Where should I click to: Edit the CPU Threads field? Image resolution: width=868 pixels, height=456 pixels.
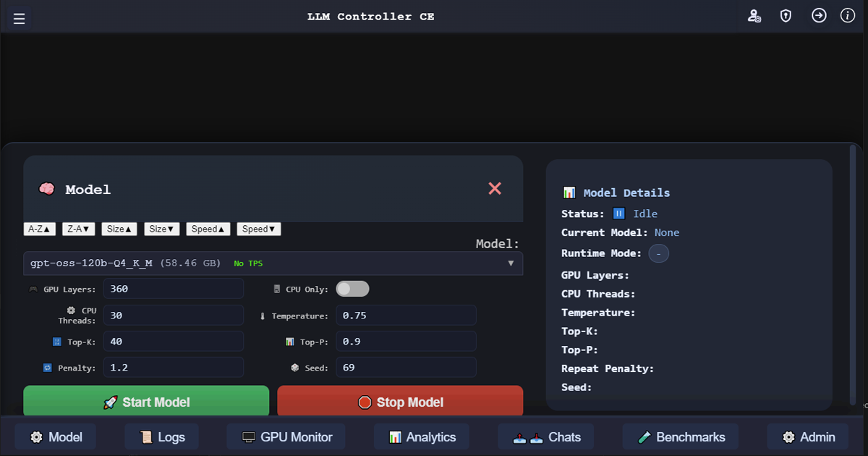(x=174, y=315)
